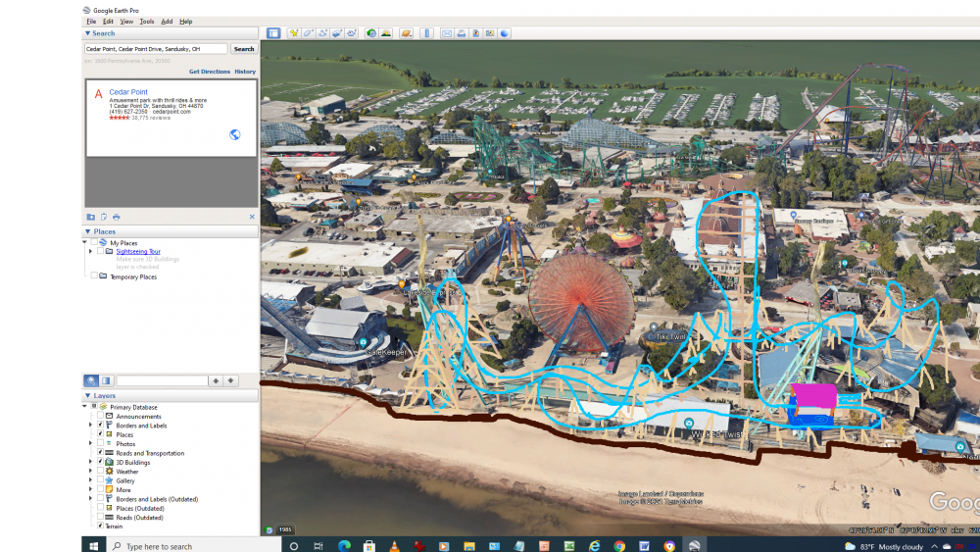Select the Add Polygon tool

pos(308,33)
